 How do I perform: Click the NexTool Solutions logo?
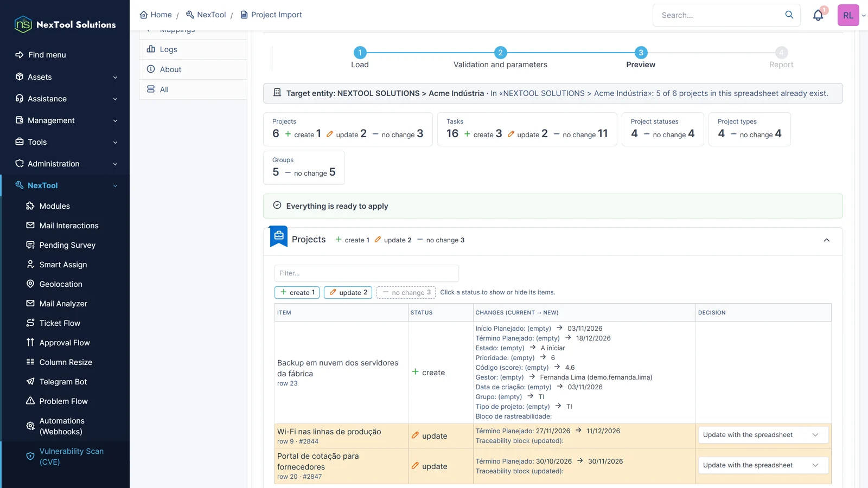(65, 24)
